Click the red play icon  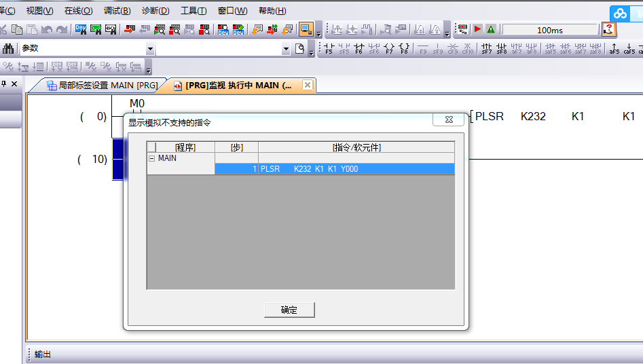point(477,29)
